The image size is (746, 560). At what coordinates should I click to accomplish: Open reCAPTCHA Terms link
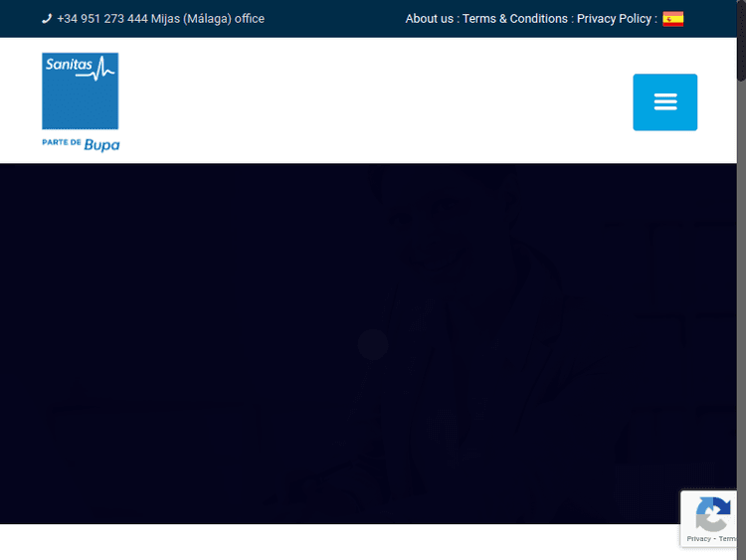point(727,539)
